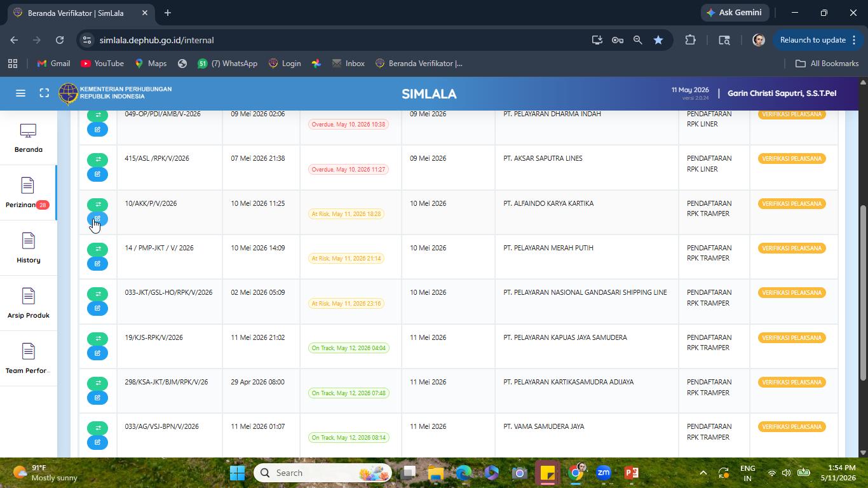Click At Risk May 11 21:14 badge
Image resolution: width=868 pixels, height=488 pixels.
point(346,259)
